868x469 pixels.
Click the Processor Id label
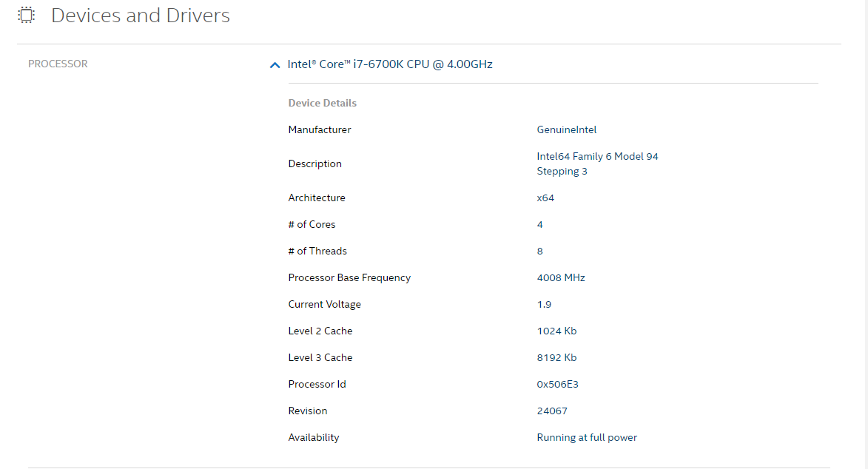[x=317, y=384]
